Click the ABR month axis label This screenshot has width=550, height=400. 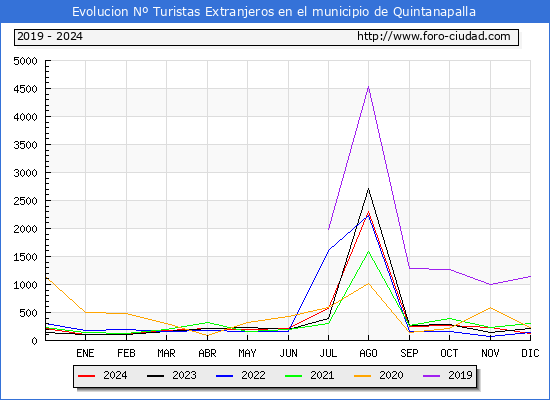(x=207, y=353)
